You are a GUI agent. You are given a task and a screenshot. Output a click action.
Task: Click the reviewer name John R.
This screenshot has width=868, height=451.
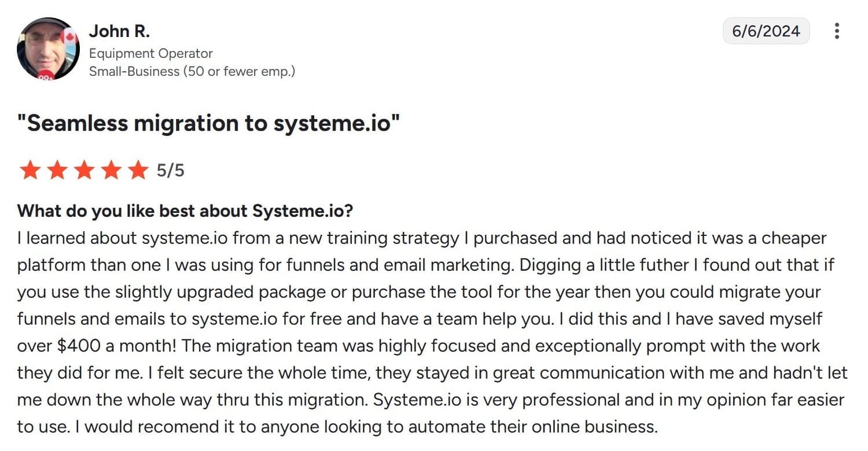119,31
